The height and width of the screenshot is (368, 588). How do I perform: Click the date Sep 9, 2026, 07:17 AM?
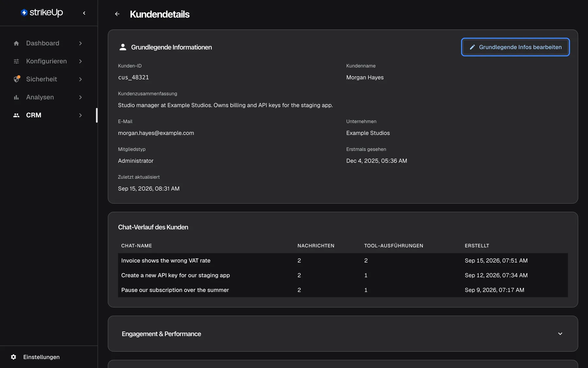pos(495,290)
